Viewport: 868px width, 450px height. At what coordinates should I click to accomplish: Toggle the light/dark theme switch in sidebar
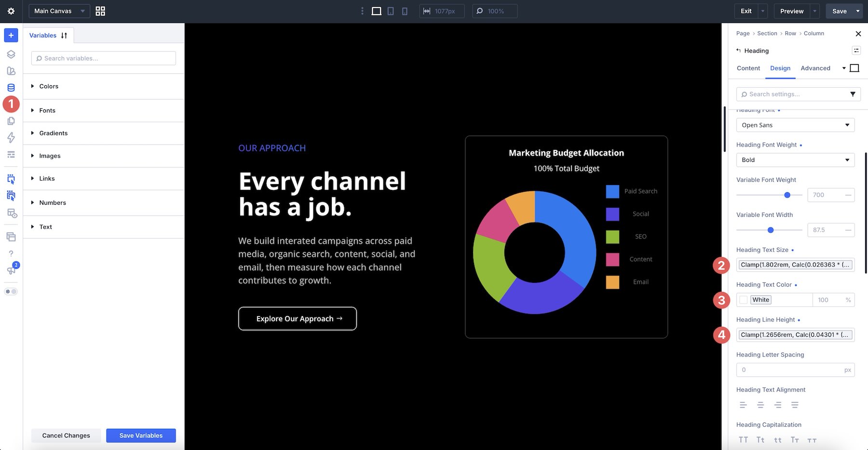pos(11,291)
